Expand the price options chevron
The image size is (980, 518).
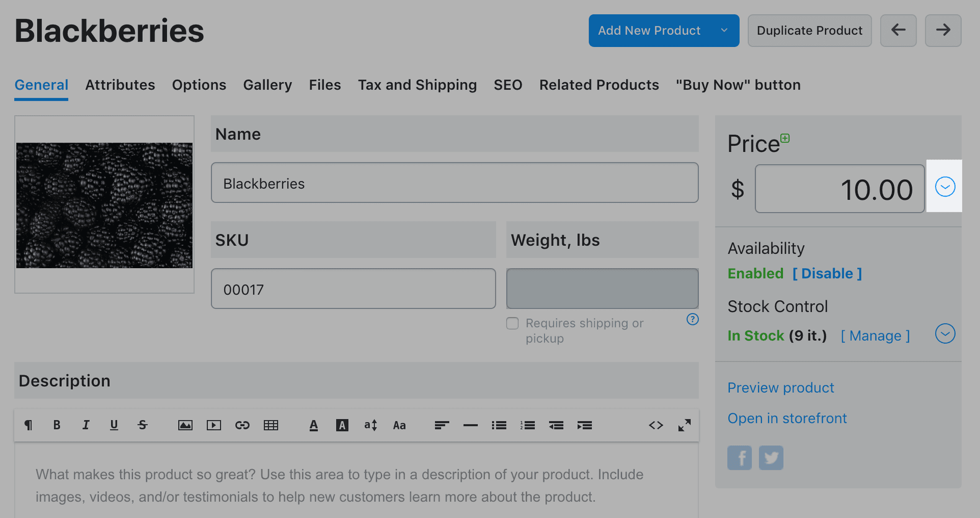coord(945,186)
